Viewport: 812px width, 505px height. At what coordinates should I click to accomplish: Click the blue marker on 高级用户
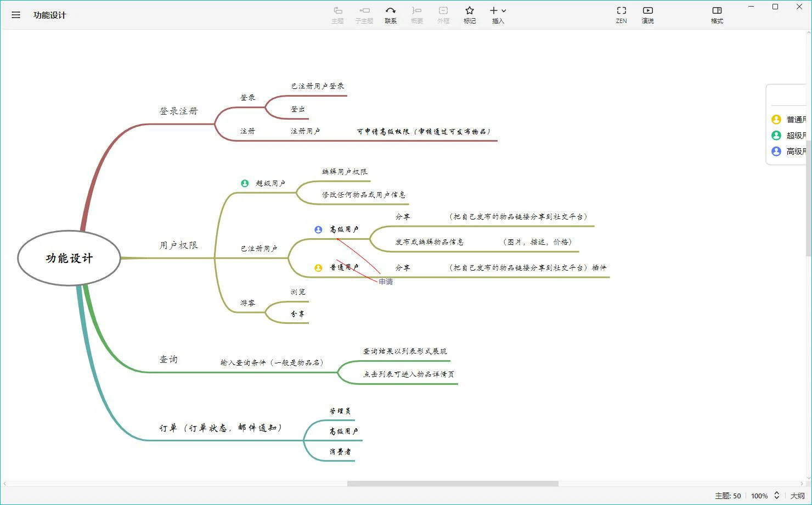(x=318, y=229)
